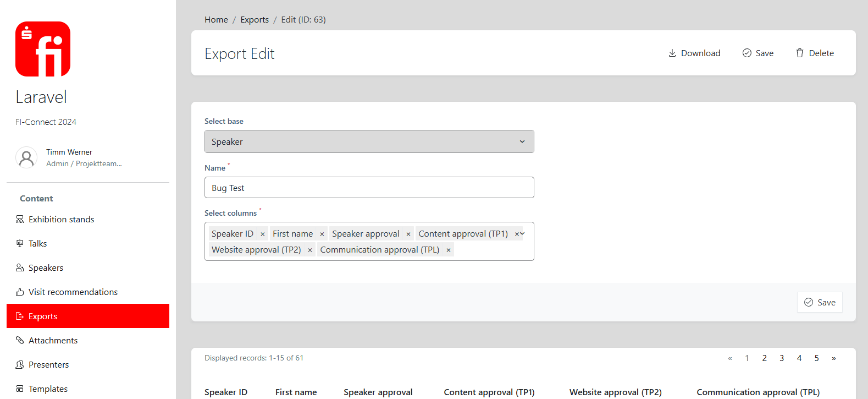This screenshot has height=399, width=868.
Task: Remove the Speaker approval column tag
Action: pos(408,234)
